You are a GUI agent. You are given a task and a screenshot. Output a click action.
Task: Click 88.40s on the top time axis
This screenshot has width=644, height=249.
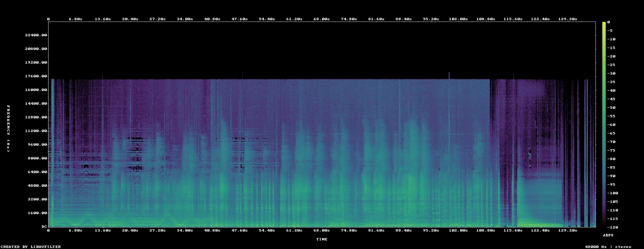point(404,19)
